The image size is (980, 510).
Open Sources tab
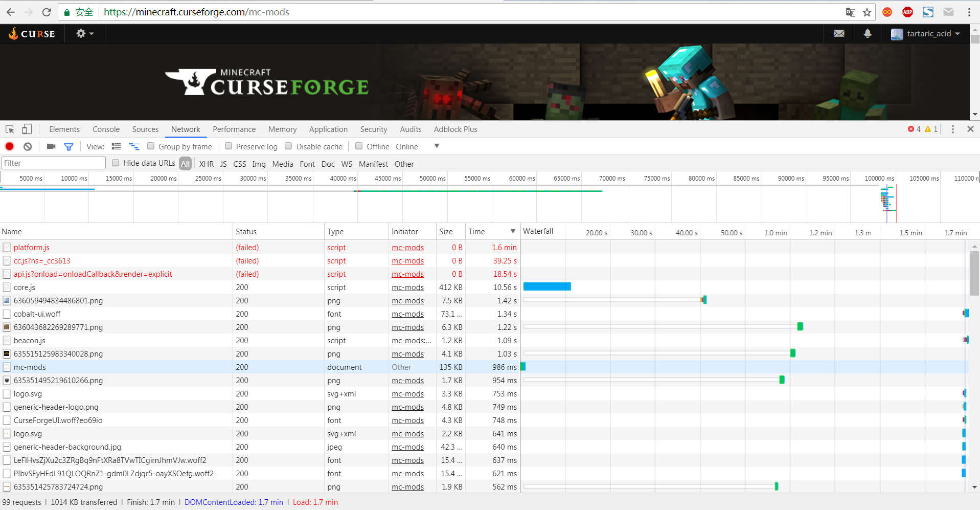point(145,129)
